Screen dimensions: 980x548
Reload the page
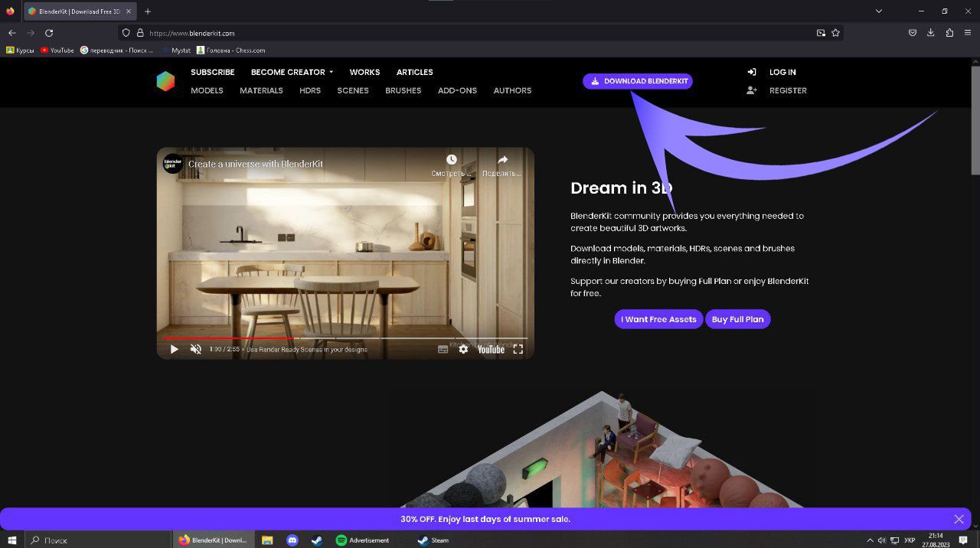click(x=49, y=33)
